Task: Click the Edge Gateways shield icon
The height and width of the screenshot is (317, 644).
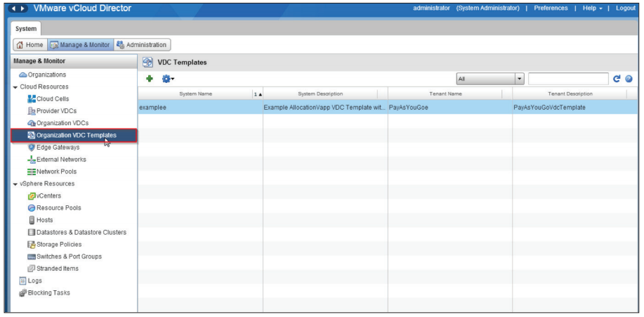Action: [x=32, y=147]
